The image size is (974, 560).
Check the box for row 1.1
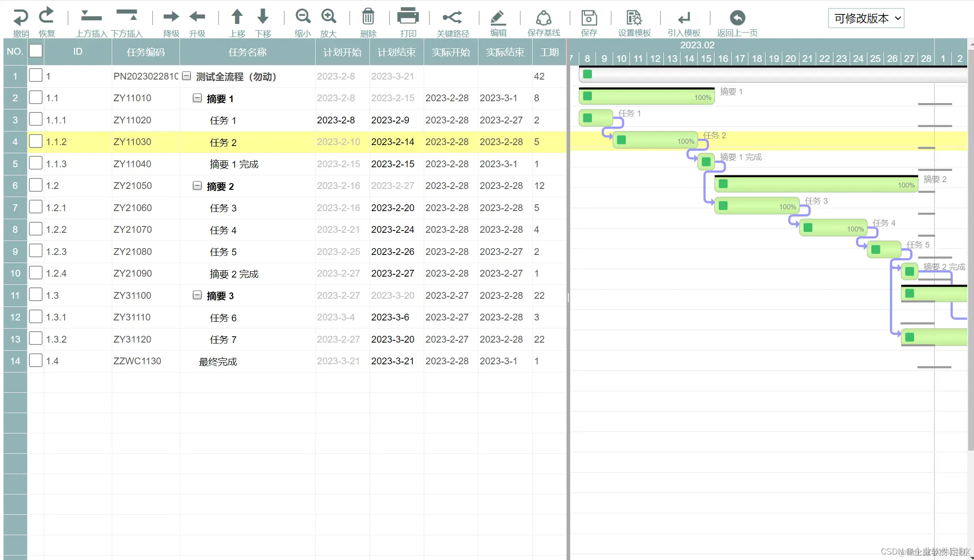(x=36, y=97)
